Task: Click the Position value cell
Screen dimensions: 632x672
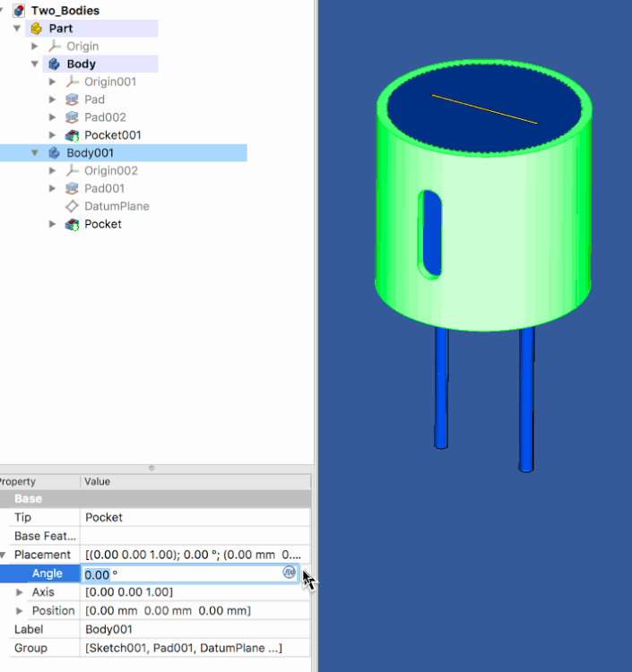Action: pyautogui.click(x=195, y=611)
